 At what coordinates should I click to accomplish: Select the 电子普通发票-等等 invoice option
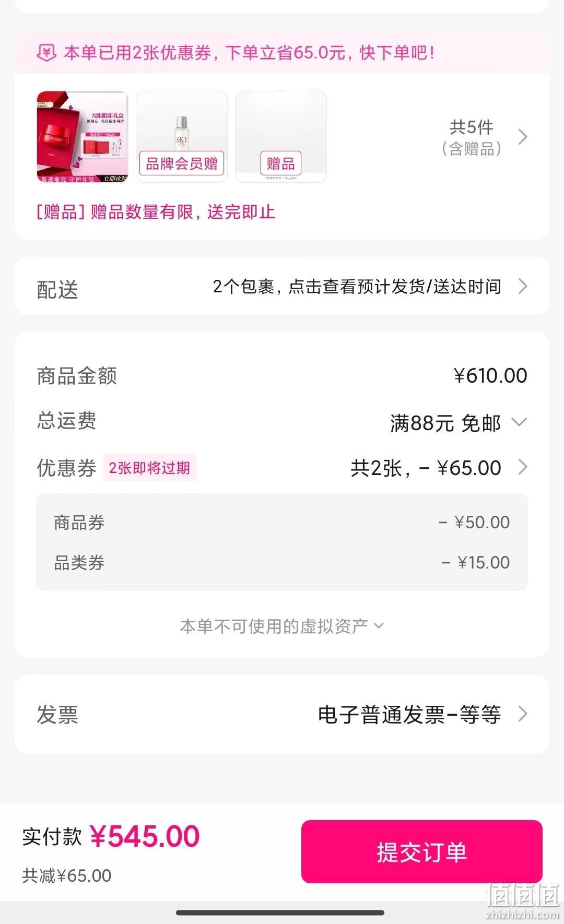pyautogui.click(x=409, y=714)
